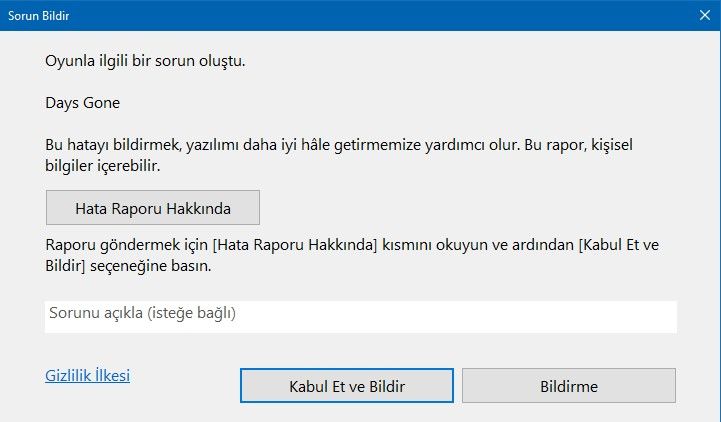Click the Sorun Bildir title bar caption
The image size is (721, 422).
[39, 16]
